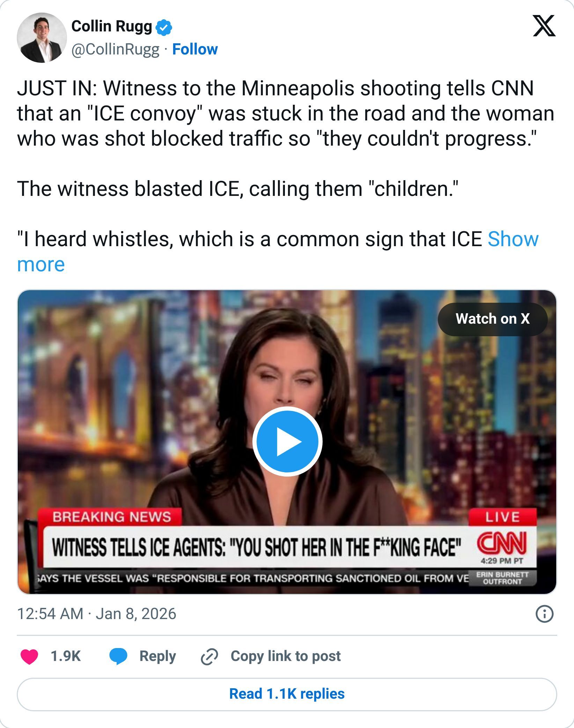Follow the @CollinRugg account
Image resolution: width=574 pixels, height=728 pixels.
(195, 49)
